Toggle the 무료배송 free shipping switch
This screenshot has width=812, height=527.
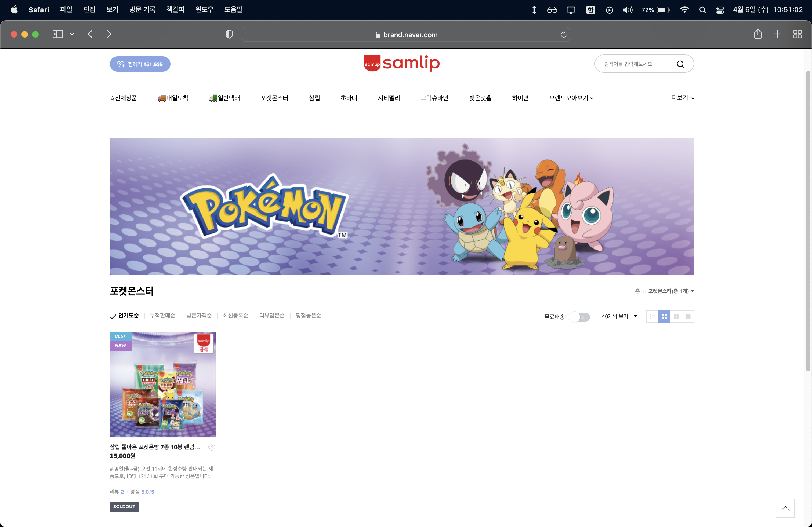(x=579, y=317)
